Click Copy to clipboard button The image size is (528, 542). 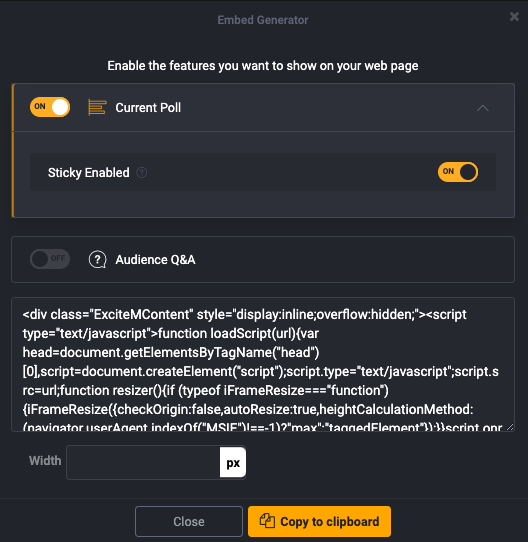pos(319,521)
